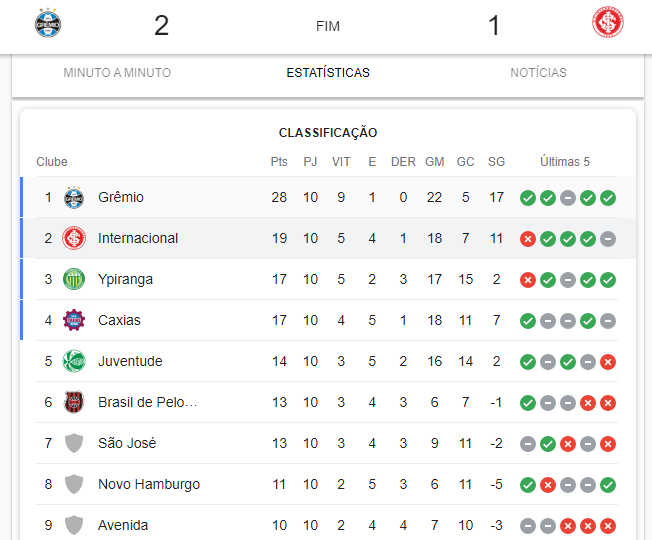This screenshot has width=652, height=540.
Task: Click the Caxias club crest
Action: [74, 320]
